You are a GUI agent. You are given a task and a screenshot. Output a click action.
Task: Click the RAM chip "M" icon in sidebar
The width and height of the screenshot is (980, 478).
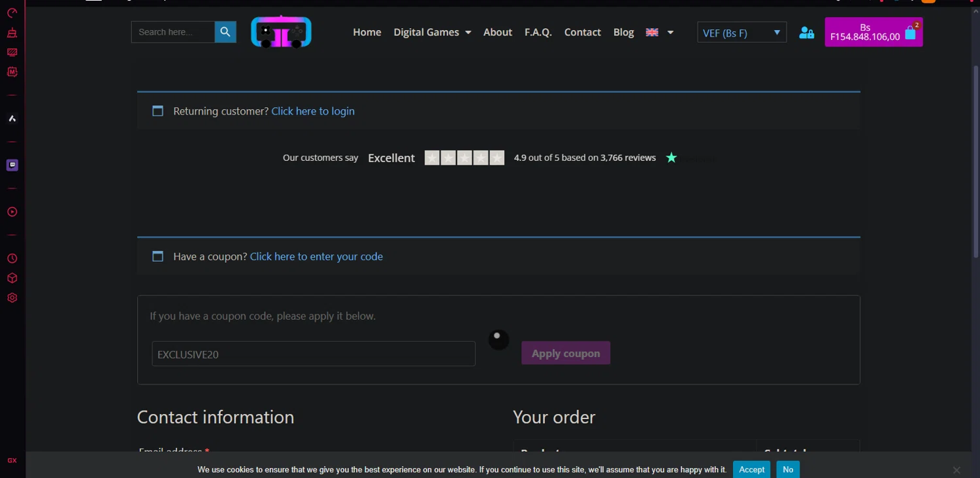click(x=12, y=72)
